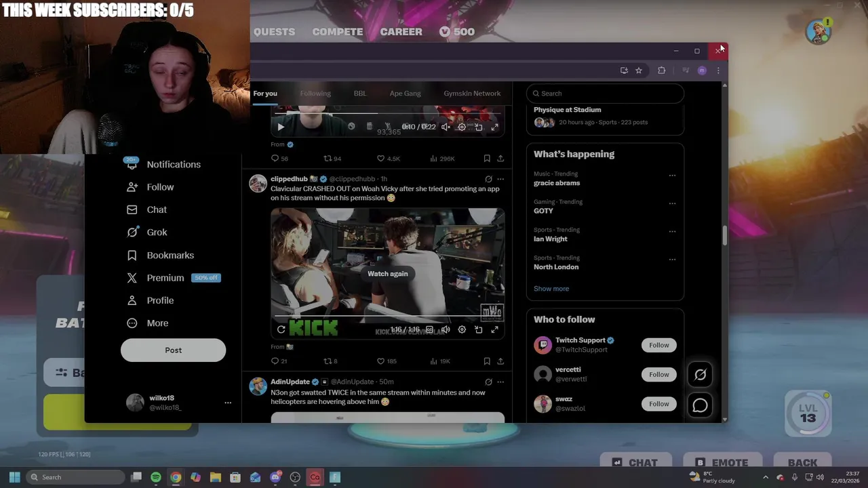The width and height of the screenshot is (868, 488).
Task: Open clippedhub profile avatar
Action: (x=258, y=183)
